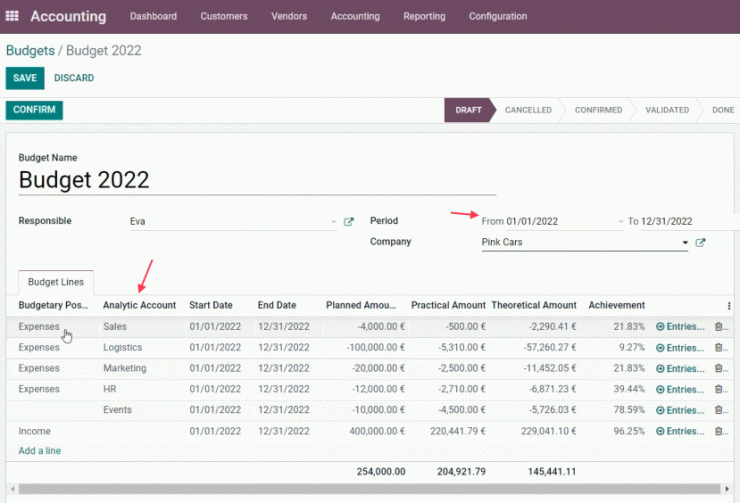This screenshot has height=503, width=740.
Task: Select the Validated status stage
Action: click(x=667, y=110)
